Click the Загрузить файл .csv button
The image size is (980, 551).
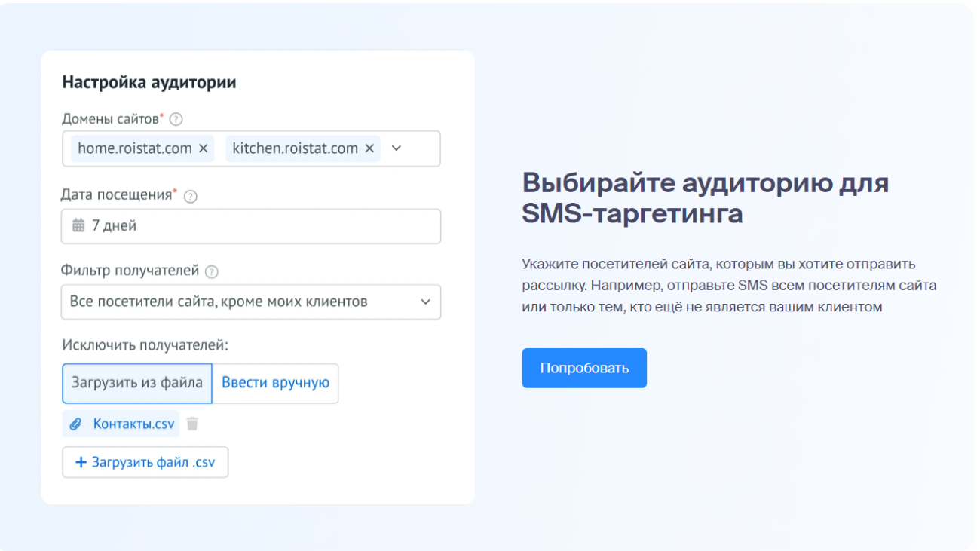click(x=145, y=462)
